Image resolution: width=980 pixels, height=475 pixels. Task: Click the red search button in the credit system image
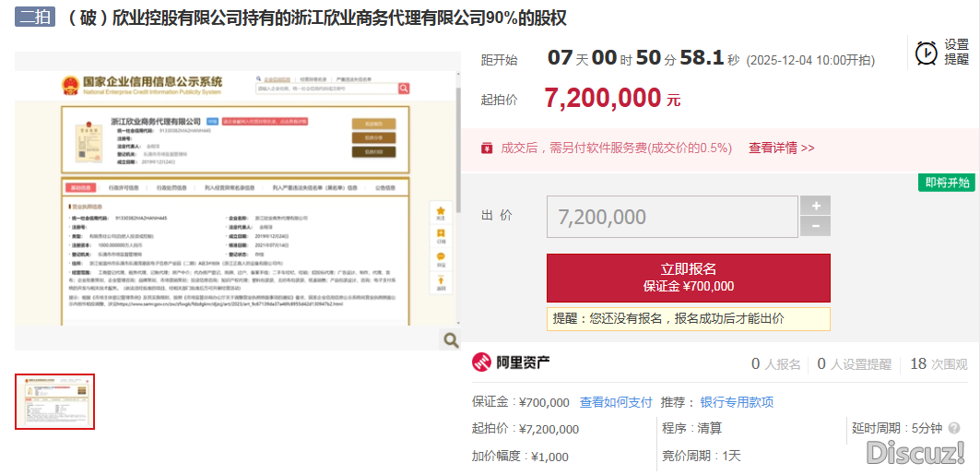(404, 89)
